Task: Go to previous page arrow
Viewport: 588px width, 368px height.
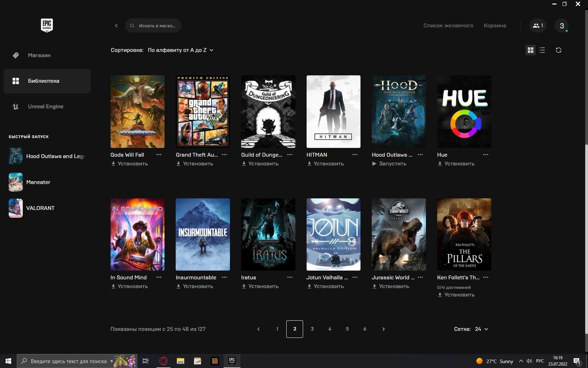Action: (259, 329)
